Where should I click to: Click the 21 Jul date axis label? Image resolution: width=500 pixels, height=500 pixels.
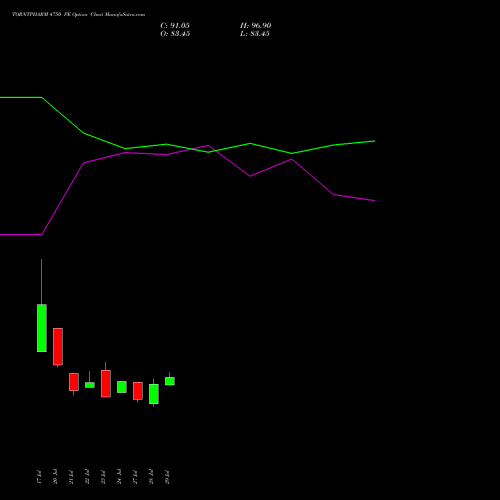pos(71,477)
